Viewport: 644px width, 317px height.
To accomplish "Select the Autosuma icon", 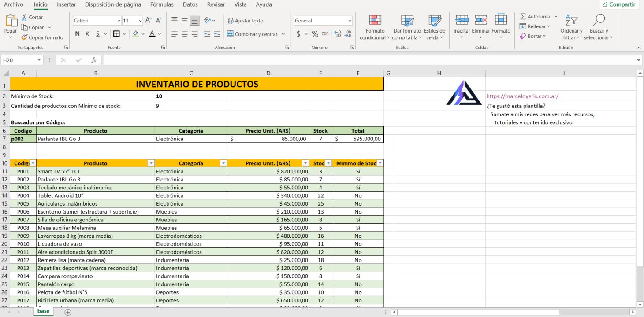I will pos(535,17).
